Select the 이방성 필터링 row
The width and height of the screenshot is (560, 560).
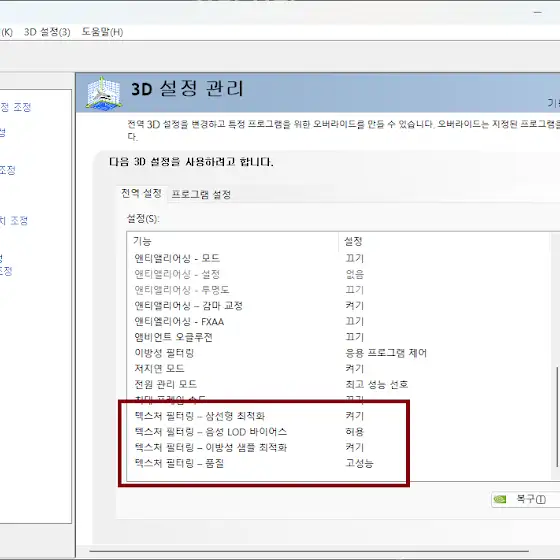(x=338, y=353)
